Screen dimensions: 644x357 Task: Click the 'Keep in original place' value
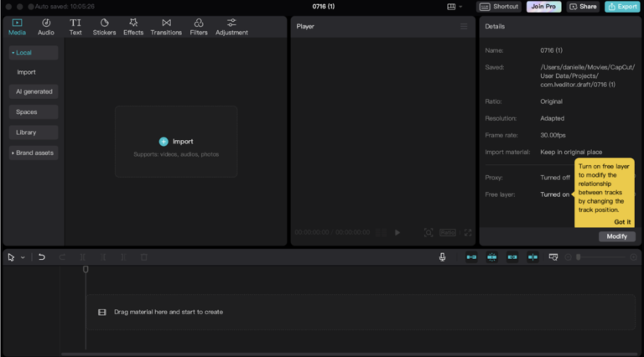[x=571, y=152]
